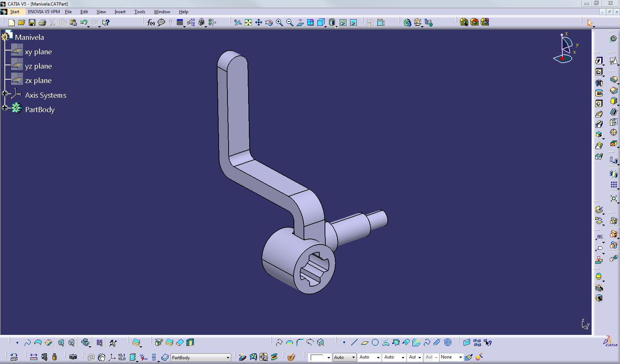Select the Manivela root node
620x364 pixels.
tap(29, 37)
